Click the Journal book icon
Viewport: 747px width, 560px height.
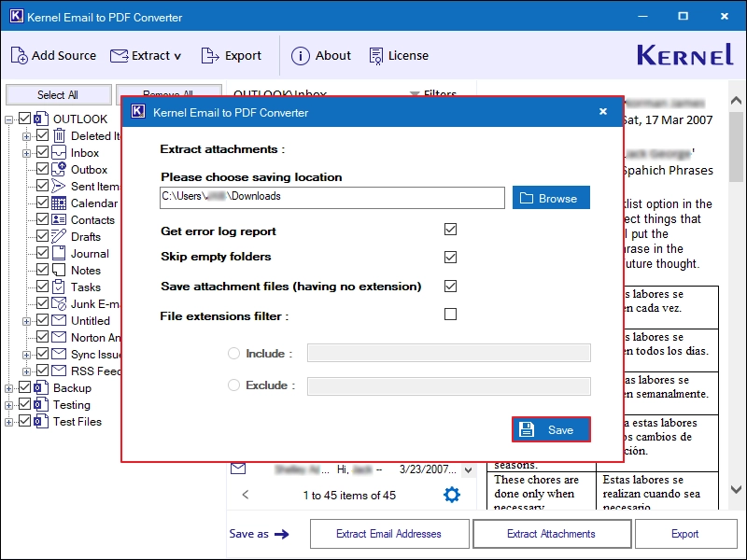[59, 253]
